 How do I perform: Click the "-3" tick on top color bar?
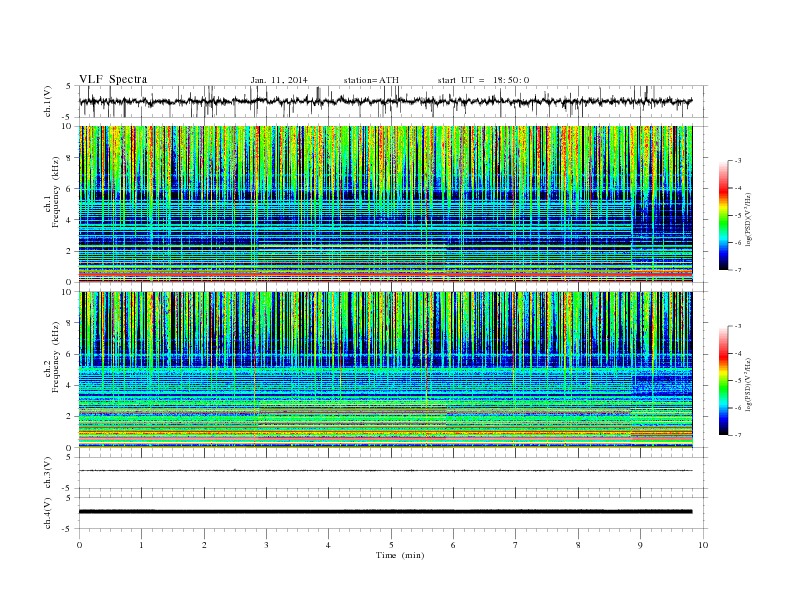point(738,161)
